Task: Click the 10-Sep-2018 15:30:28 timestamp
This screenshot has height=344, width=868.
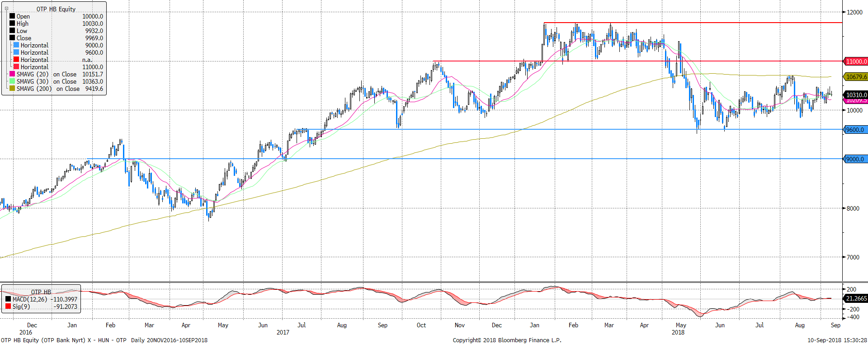Action: pos(837,340)
